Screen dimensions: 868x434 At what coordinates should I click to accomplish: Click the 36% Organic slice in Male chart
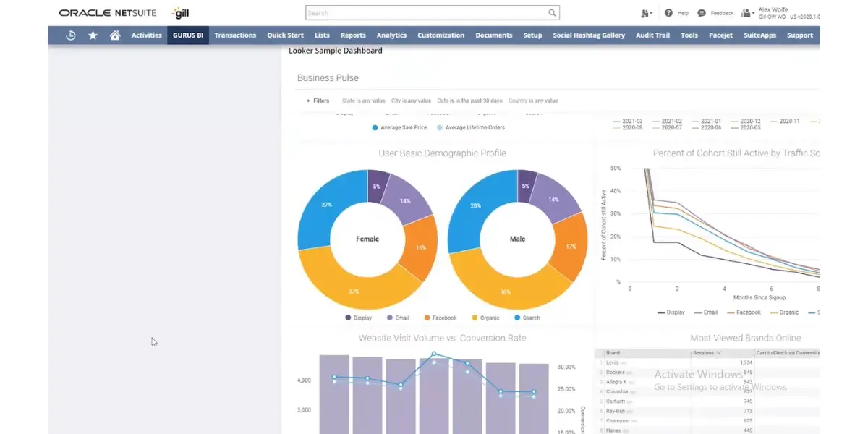[x=504, y=292]
